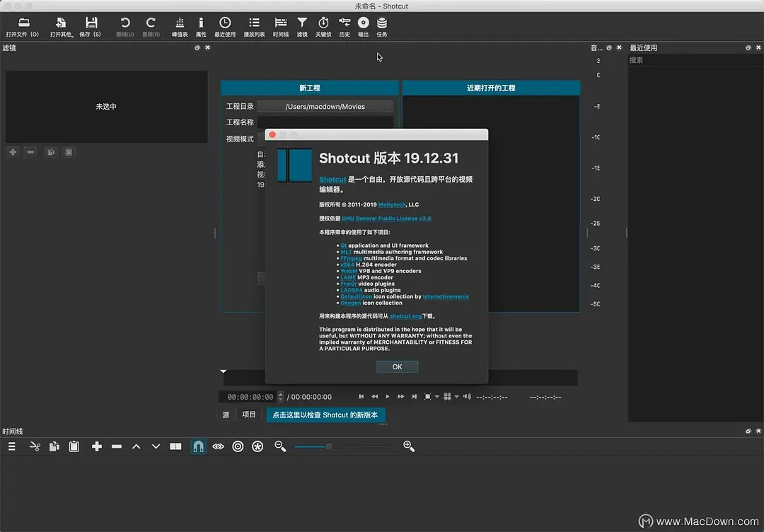The height and width of the screenshot is (532, 764).
Task: Add a filter with the plus button
Action: [13, 152]
